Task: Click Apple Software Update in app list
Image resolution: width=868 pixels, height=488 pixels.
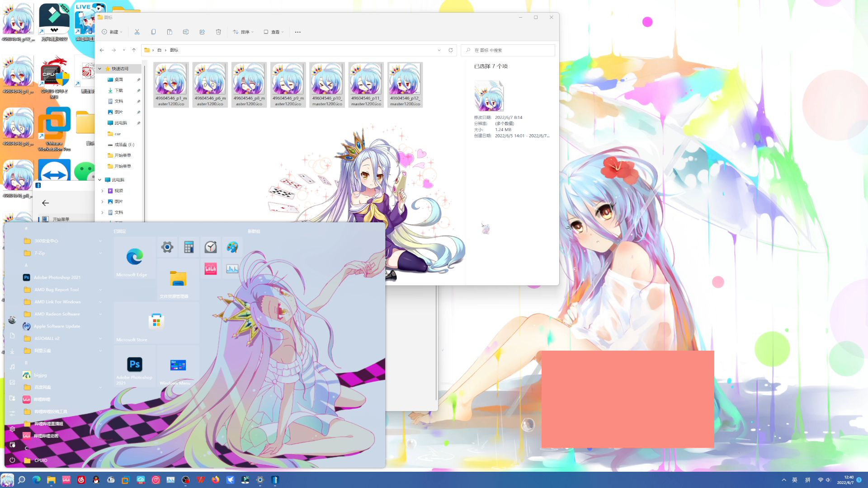Action: [x=57, y=326]
